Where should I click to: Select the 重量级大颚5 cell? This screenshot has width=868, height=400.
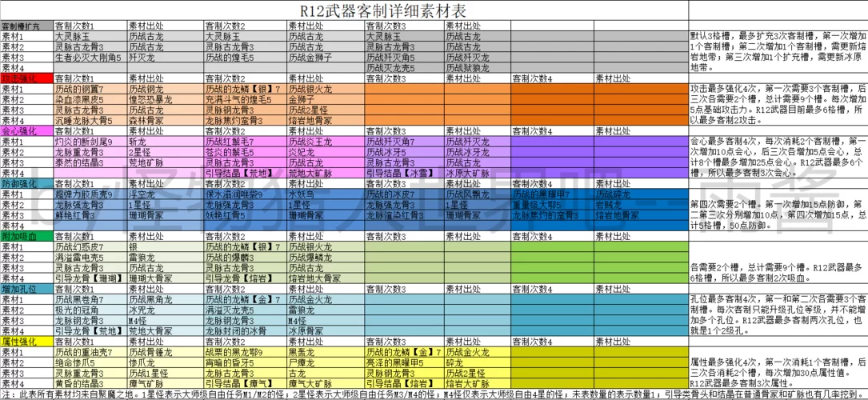coord(552,205)
